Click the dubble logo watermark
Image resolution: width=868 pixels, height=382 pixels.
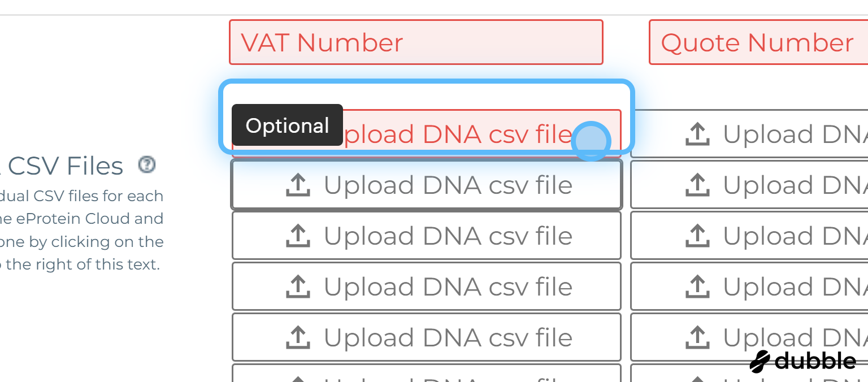[803, 361]
